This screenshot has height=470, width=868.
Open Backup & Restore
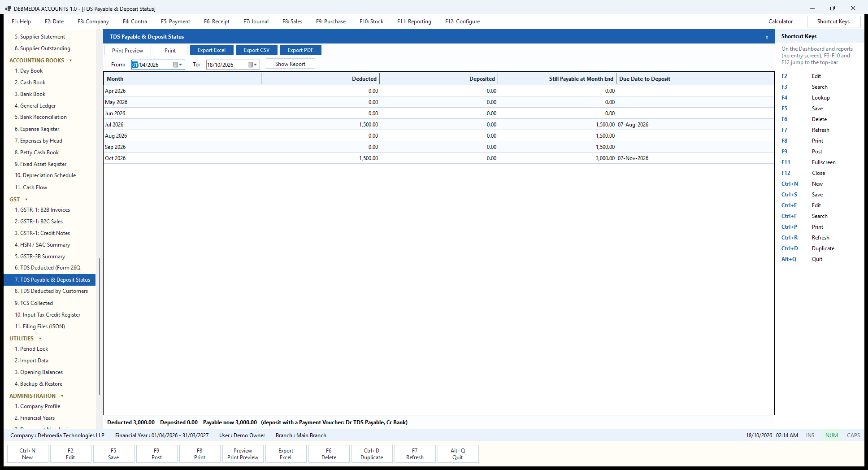[x=39, y=384]
